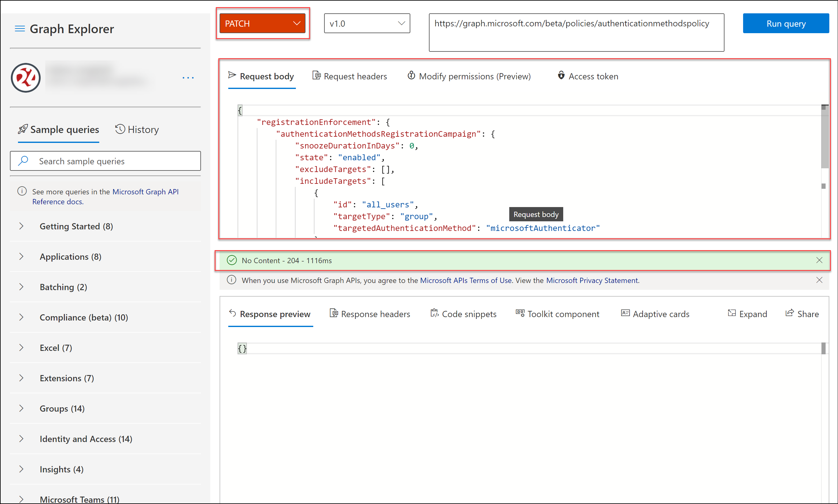Click the Expand icon

point(732,313)
